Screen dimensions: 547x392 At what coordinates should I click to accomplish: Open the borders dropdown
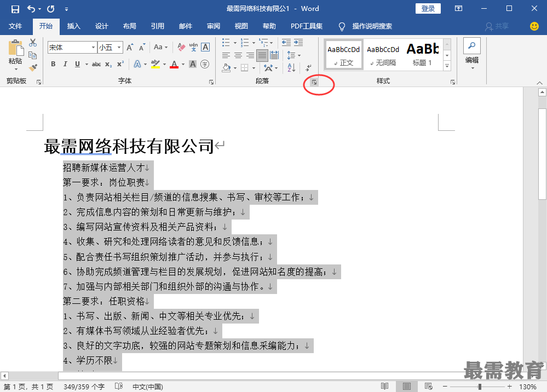pos(254,68)
